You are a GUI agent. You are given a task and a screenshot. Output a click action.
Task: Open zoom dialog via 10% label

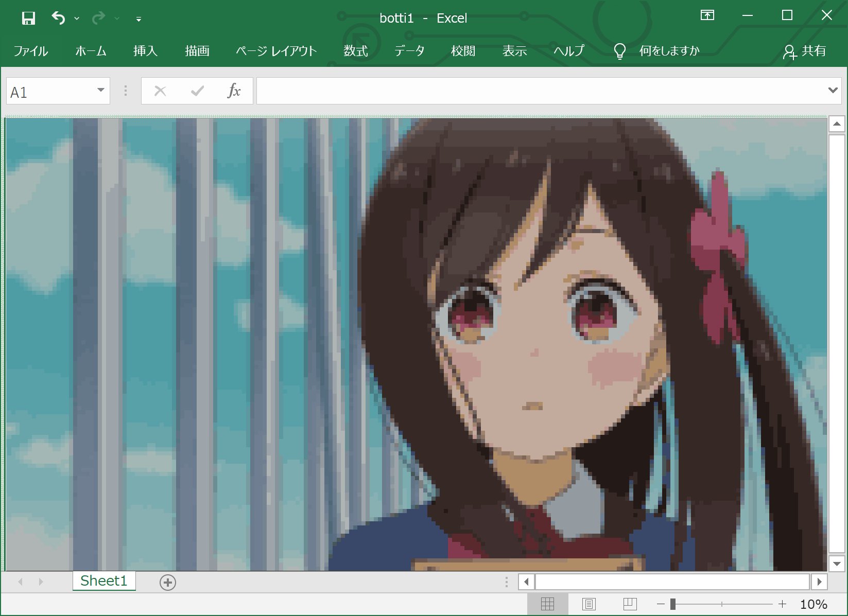point(814,604)
